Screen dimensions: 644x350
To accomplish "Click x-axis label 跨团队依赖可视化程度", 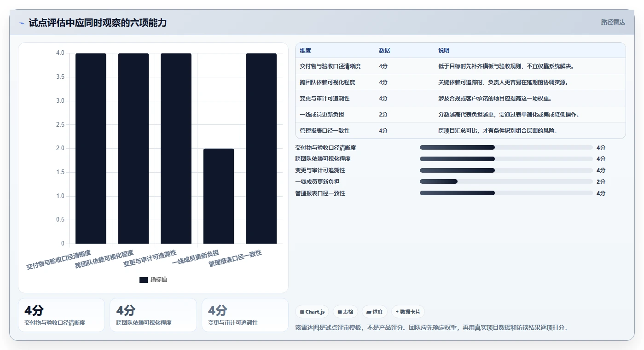I will click(x=104, y=259).
